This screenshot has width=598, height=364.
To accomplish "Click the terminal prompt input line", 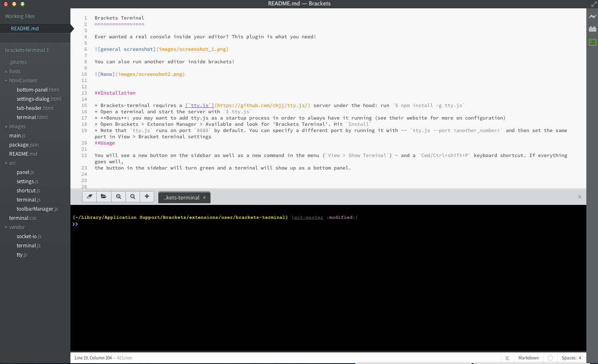I will [x=328, y=224].
